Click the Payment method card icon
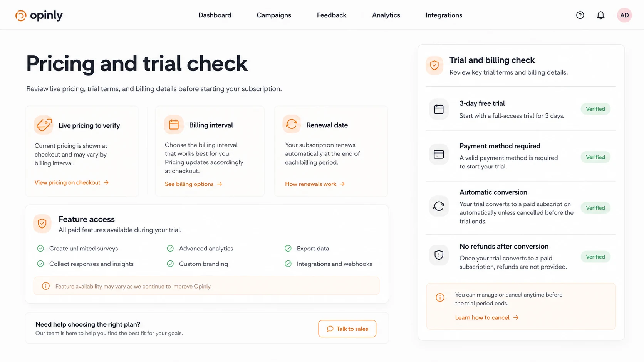 pyautogui.click(x=439, y=155)
